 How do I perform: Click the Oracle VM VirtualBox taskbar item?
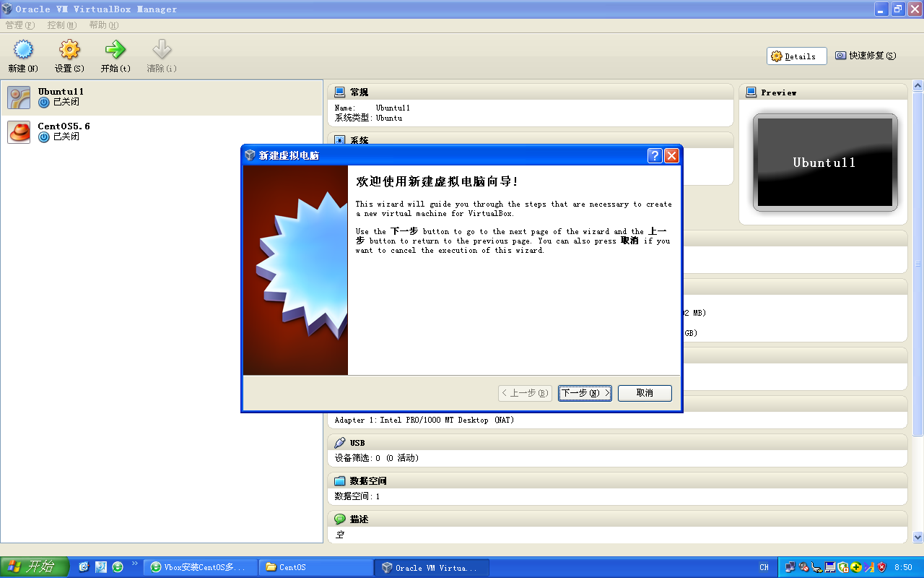click(432, 567)
